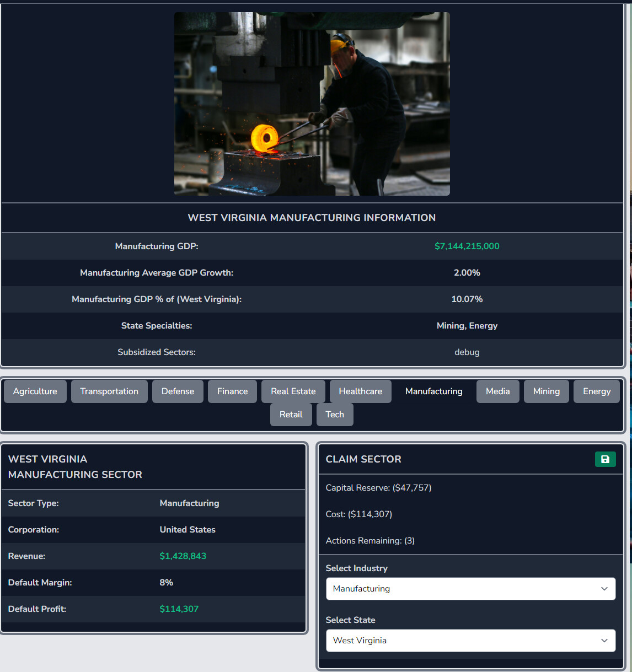632x672 pixels.
Task: Click the forging worker image
Action: (x=312, y=104)
